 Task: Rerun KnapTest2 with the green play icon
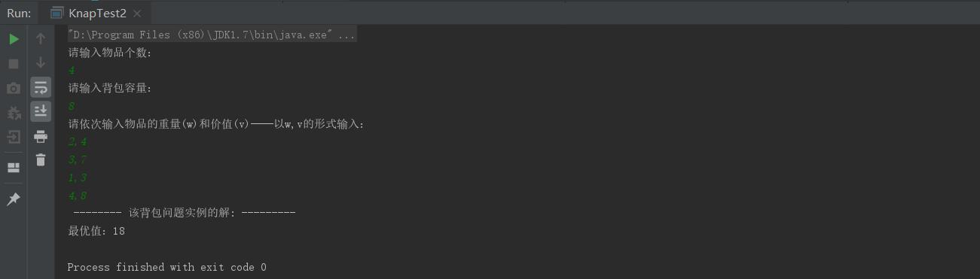click(x=14, y=39)
